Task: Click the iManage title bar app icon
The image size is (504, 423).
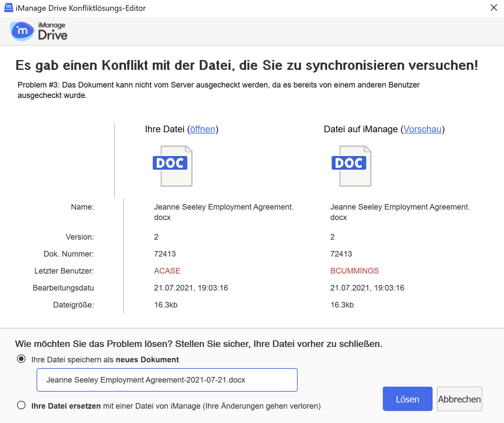Action: tap(8, 8)
